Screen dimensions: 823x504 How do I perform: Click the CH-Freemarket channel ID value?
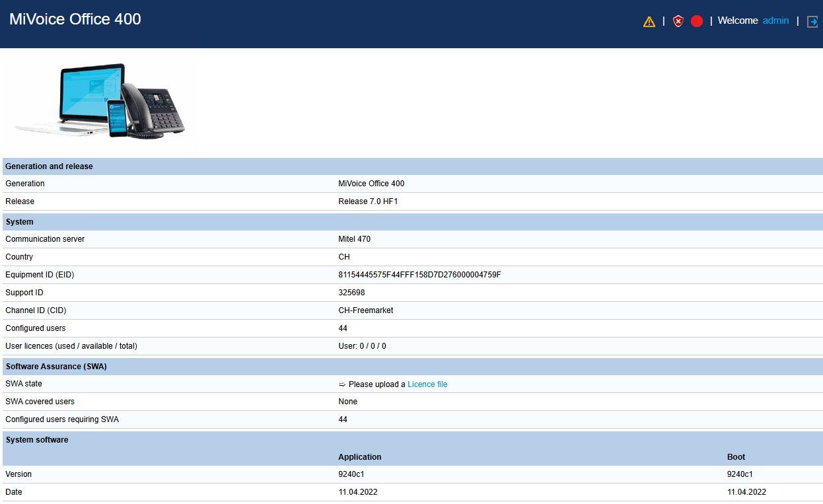(366, 310)
